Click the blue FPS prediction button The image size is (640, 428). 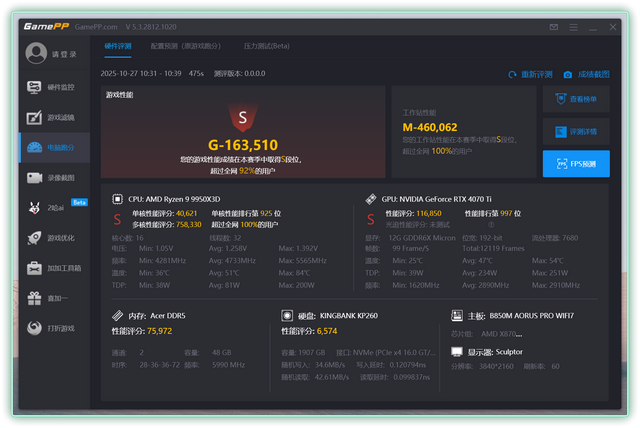[x=576, y=164]
